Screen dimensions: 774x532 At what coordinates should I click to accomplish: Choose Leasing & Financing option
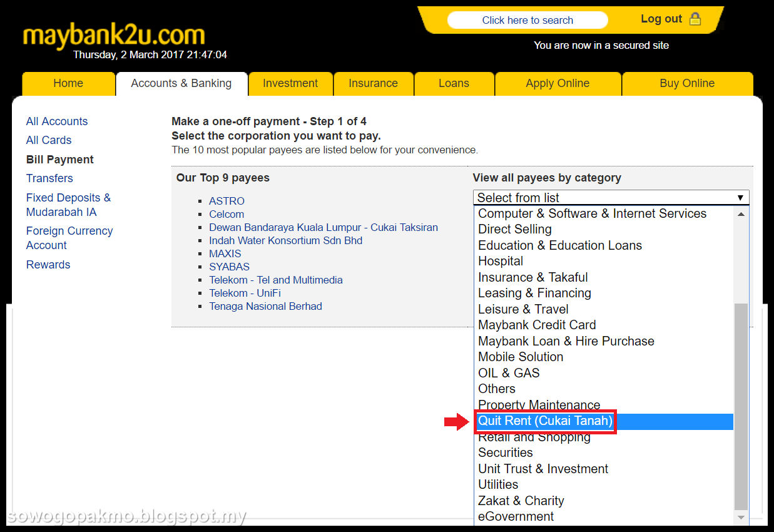tap(603, 293)
